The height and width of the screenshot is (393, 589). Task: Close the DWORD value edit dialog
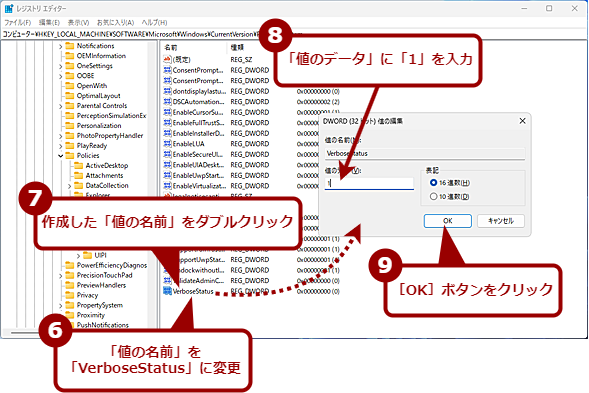point(522,121)
